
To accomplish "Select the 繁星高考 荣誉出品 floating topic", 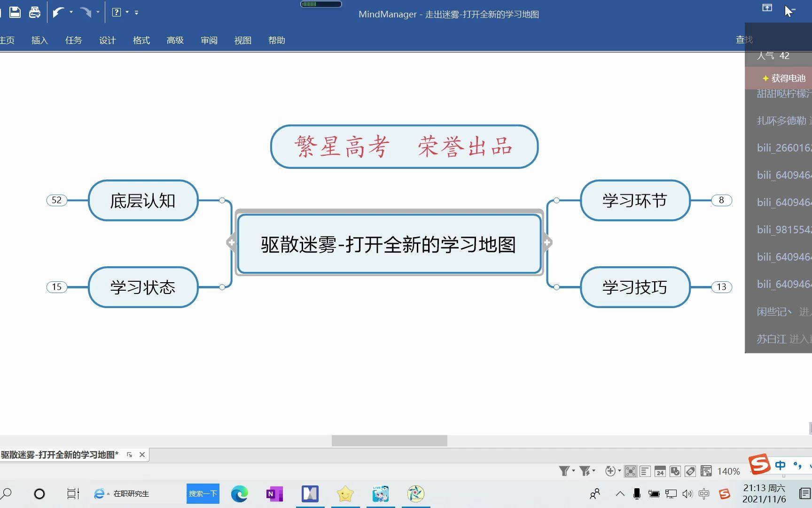I will pyautogui.click(x=404, y=146).
